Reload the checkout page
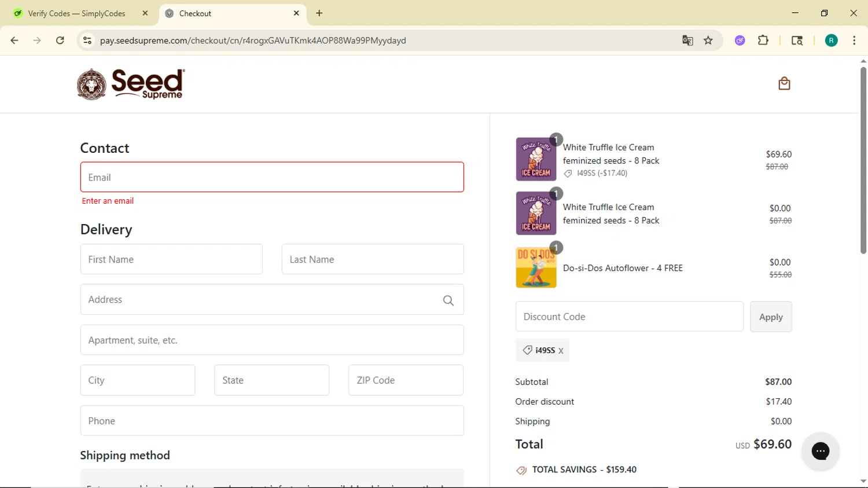This screenshot has height=488, width=868. point(60,41)
